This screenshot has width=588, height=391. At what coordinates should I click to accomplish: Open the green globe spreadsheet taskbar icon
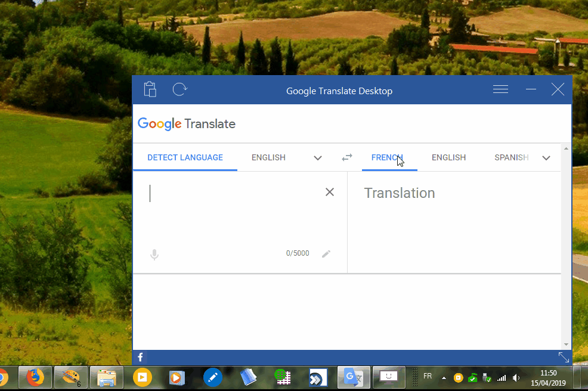[283, 377]
